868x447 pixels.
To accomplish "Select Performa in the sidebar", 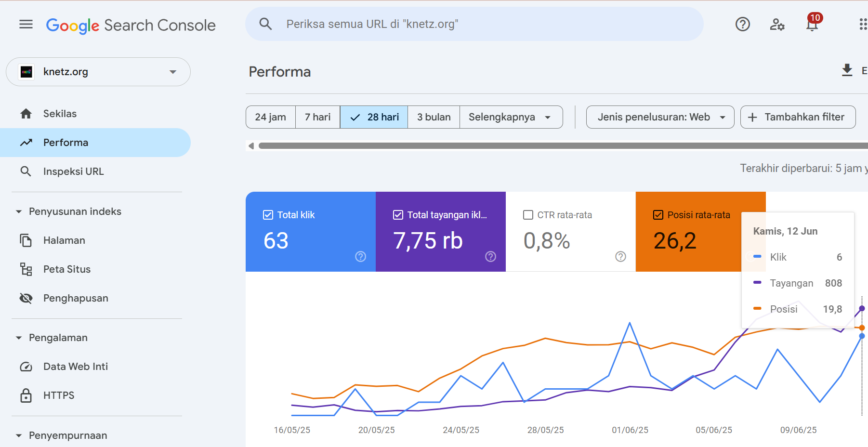I will tap(95, 143).
